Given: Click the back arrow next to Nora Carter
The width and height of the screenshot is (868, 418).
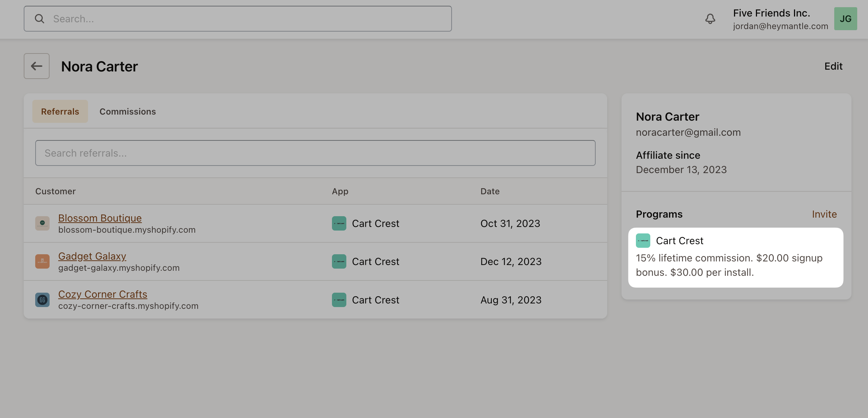Looking at the screenshot, I should (x=36, y=66).
